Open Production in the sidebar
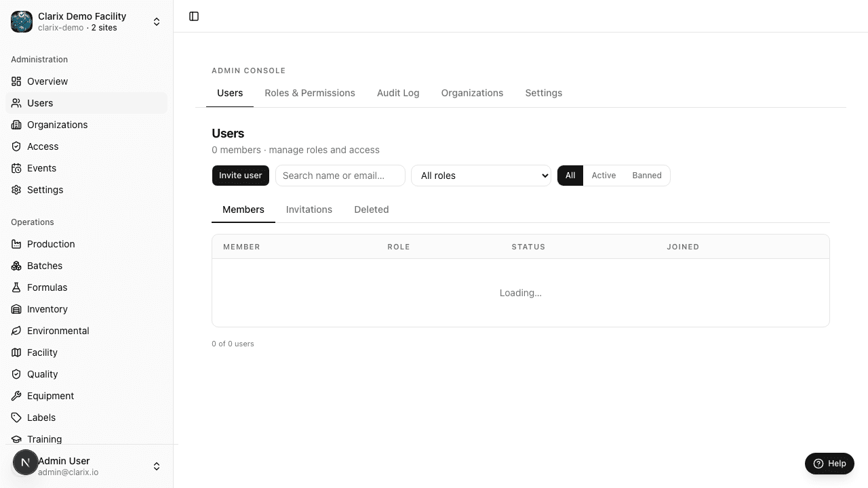 [86, 244]
